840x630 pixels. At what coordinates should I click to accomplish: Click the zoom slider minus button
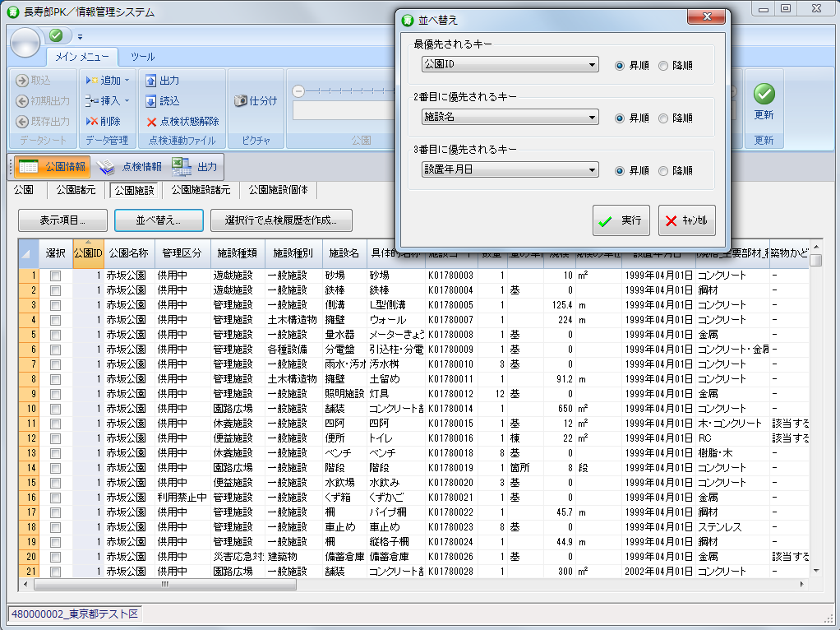point(298,90)
